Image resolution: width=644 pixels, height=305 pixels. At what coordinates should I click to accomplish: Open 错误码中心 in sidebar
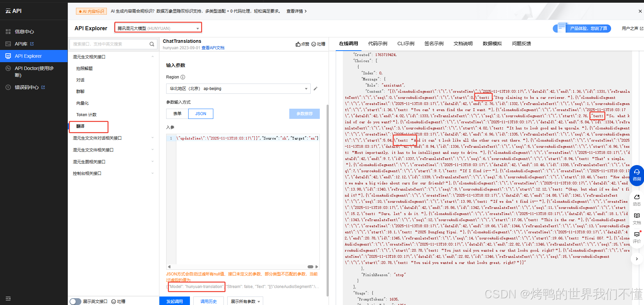(x=27, y=87)
